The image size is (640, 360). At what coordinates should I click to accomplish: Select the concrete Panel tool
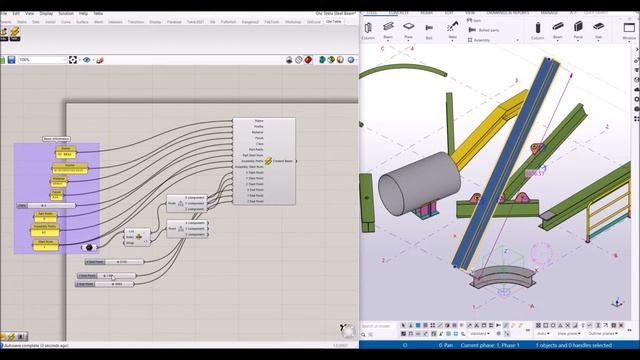(578, 27)
